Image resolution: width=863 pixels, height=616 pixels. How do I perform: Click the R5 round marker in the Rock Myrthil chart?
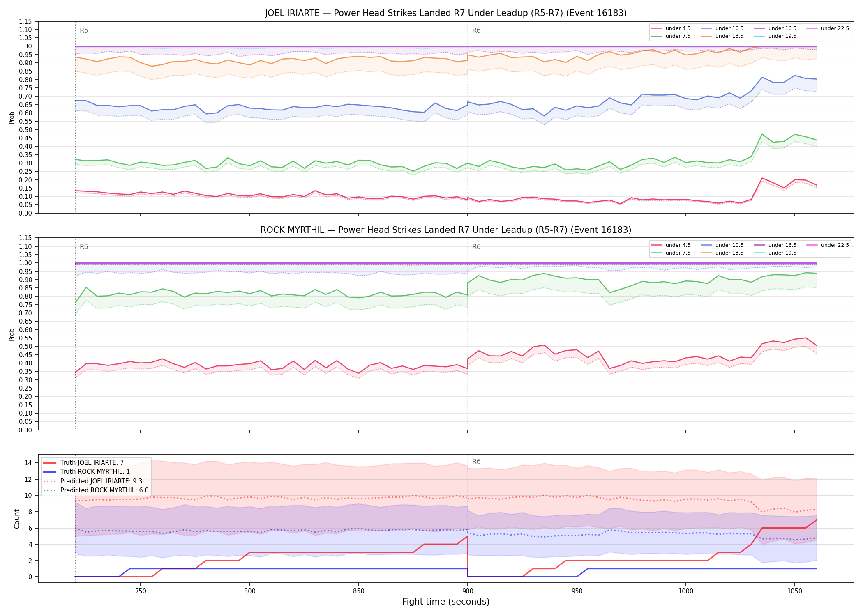point(84,247)
